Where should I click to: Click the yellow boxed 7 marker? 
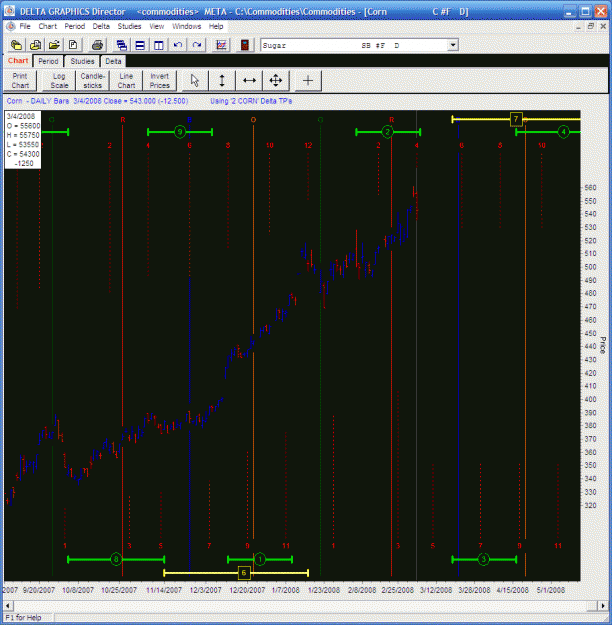click(x=516, y=119)
